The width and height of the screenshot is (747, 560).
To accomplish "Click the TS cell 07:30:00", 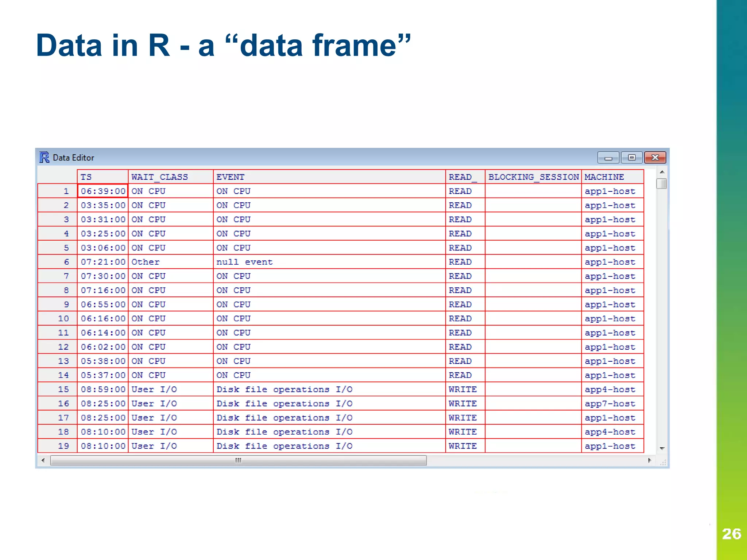I will pos(102,276).
